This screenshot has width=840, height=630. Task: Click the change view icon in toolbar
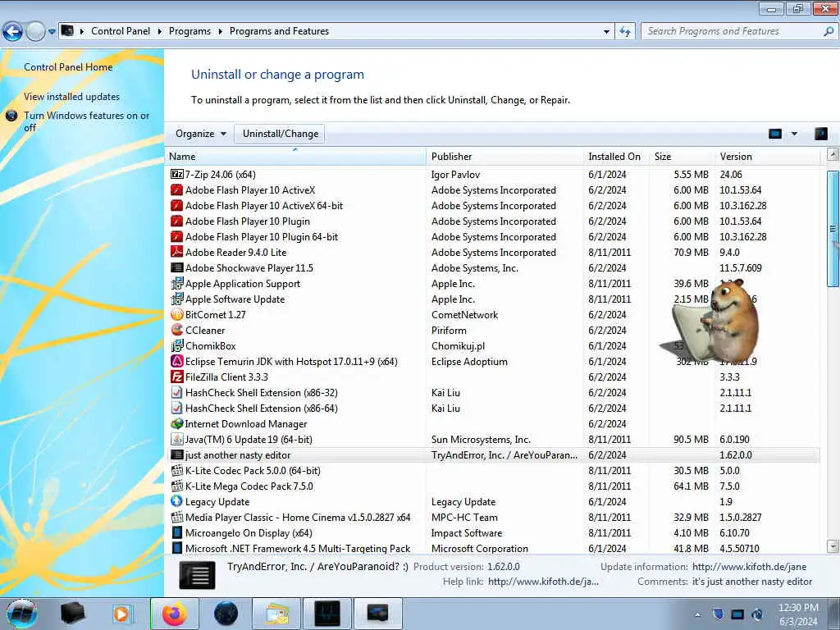point(774,134)
